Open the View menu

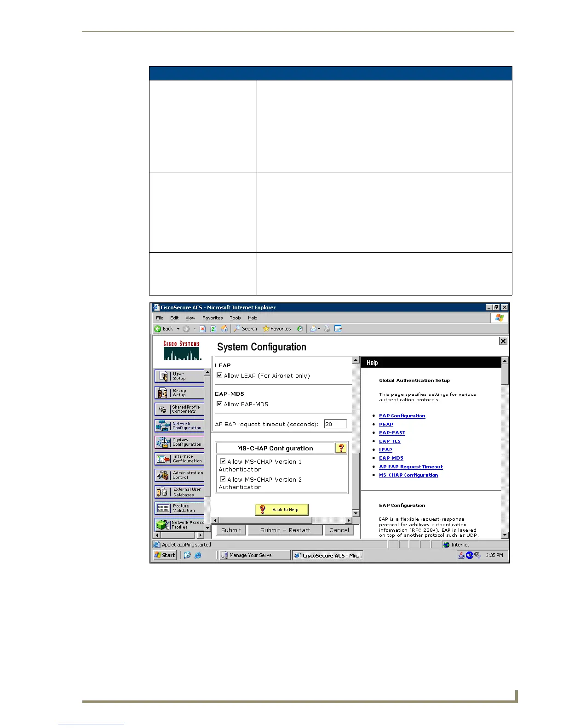point(190,318)
